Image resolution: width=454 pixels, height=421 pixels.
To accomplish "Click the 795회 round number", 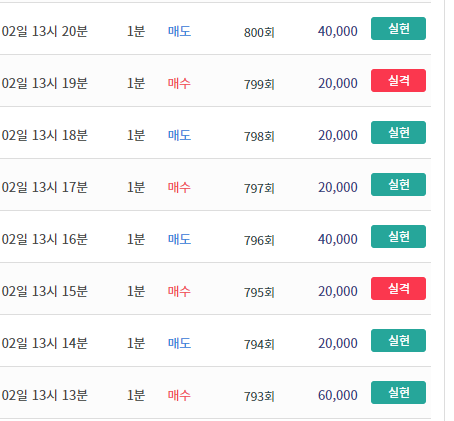I will [x=259, y=292].
